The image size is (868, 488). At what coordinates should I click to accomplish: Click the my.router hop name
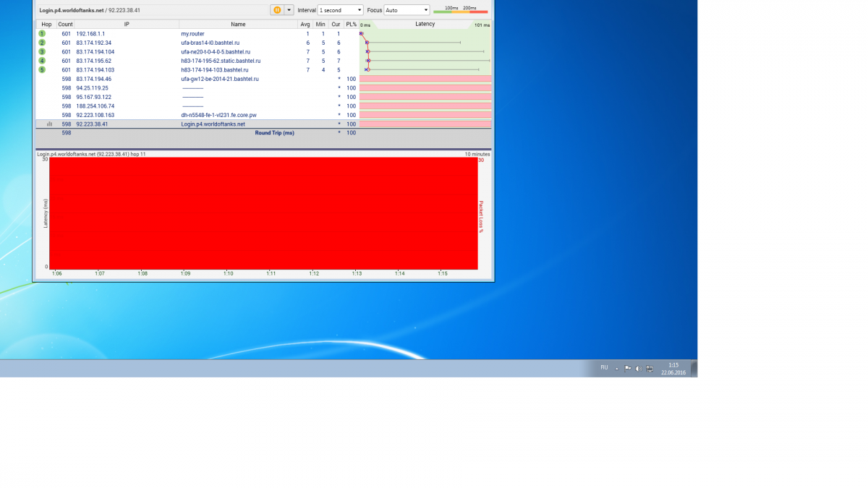[x=192, y=34]
